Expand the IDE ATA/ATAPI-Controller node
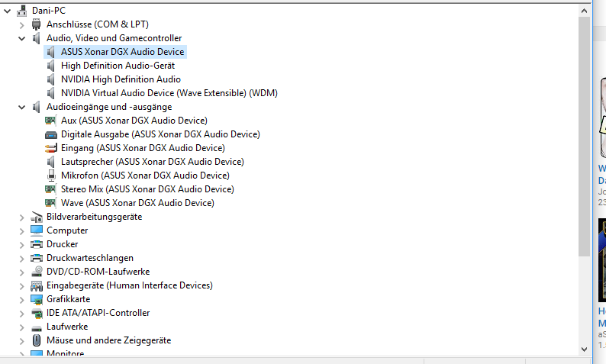 click(21, 314)
